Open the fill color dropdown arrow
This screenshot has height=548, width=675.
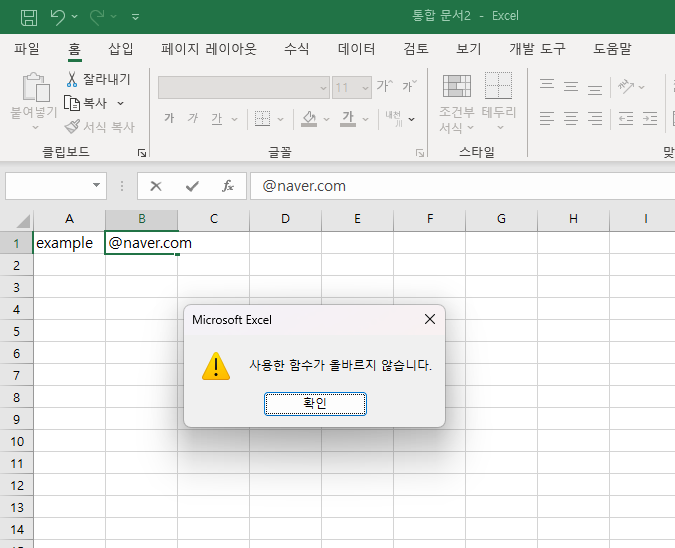(x=326, y=119)
